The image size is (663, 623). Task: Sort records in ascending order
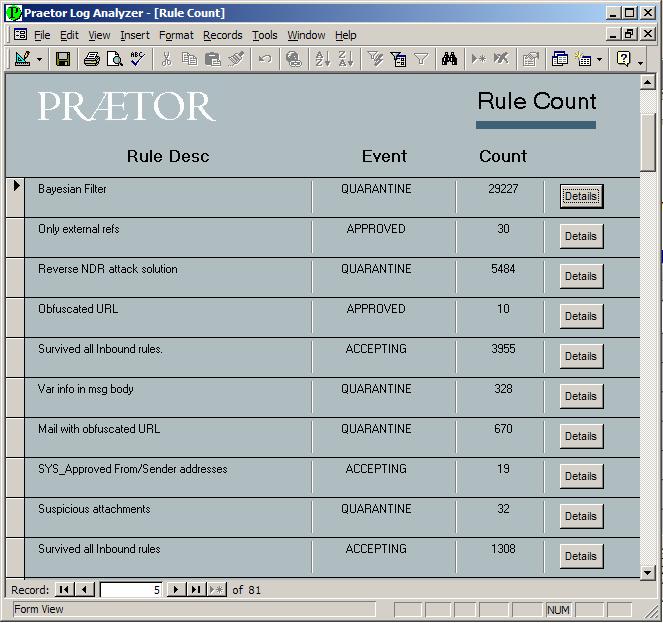pyautogui.click(x=322, y=59)
